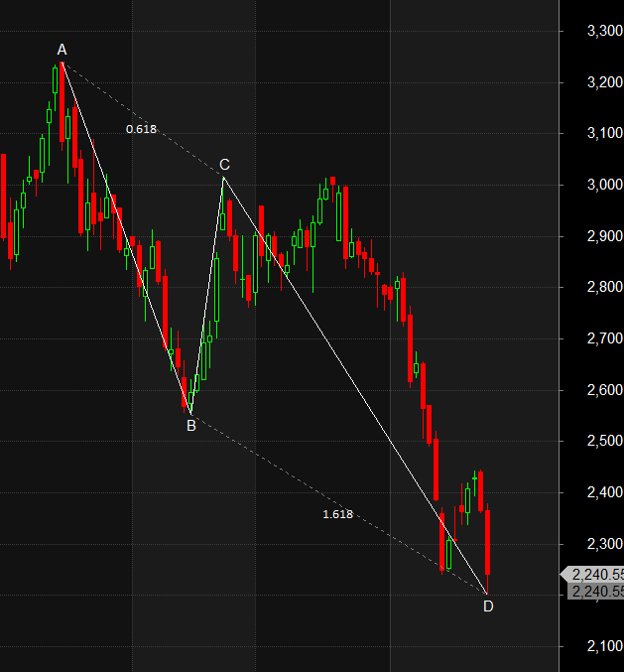Screen dimensions: 624x672
Task: Click the 2,500 price axis label
Action: coord(605,442)
